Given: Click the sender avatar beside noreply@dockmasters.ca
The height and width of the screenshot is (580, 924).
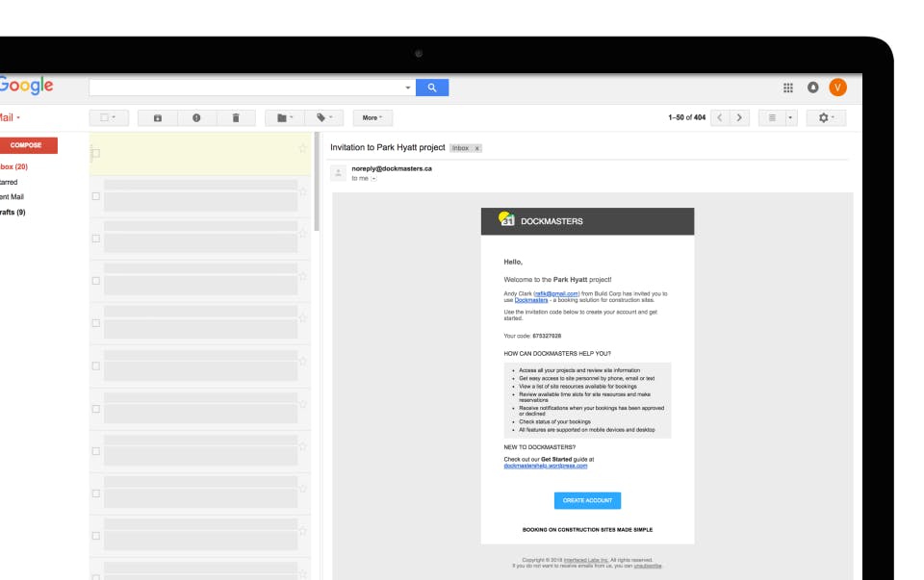Looking at the screenshot, I should tap(338, 173).
